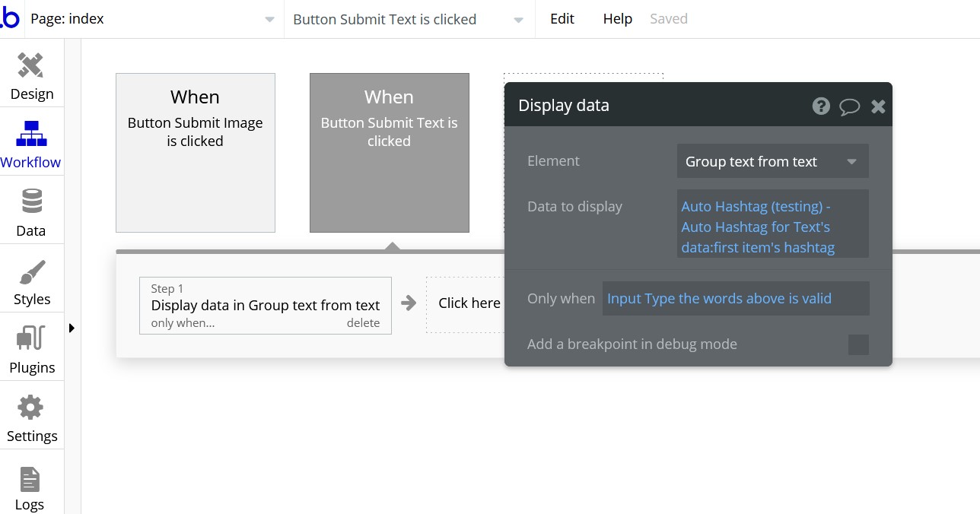Open help for Display data action

click(821, 106)
